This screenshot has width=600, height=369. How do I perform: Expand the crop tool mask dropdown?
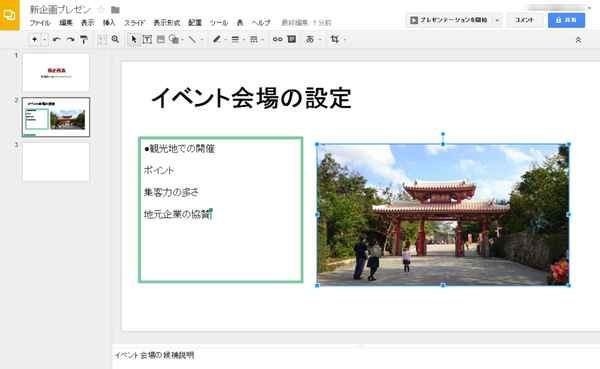point(345,40)
